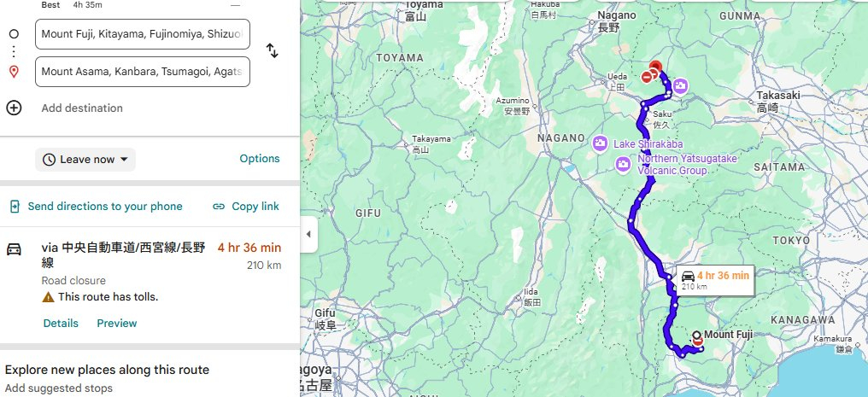The image size is (868, 397).
Task: Open route Details
Action: coord(61,324)
